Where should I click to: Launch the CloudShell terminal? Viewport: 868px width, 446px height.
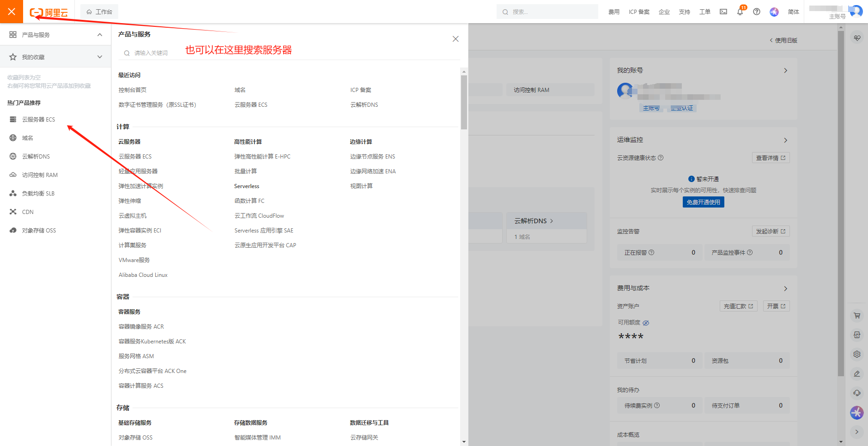pyautogui.click(x=723, y=12)
